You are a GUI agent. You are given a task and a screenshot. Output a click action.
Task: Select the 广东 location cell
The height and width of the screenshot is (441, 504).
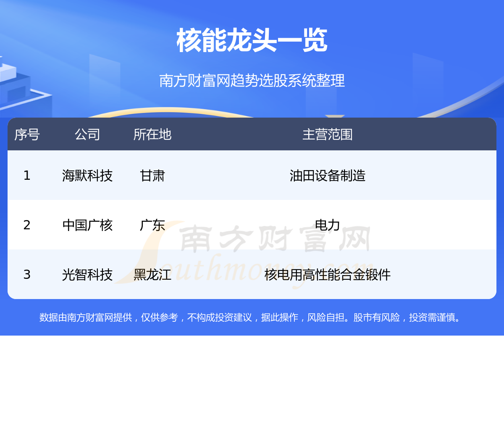point(152,225)
